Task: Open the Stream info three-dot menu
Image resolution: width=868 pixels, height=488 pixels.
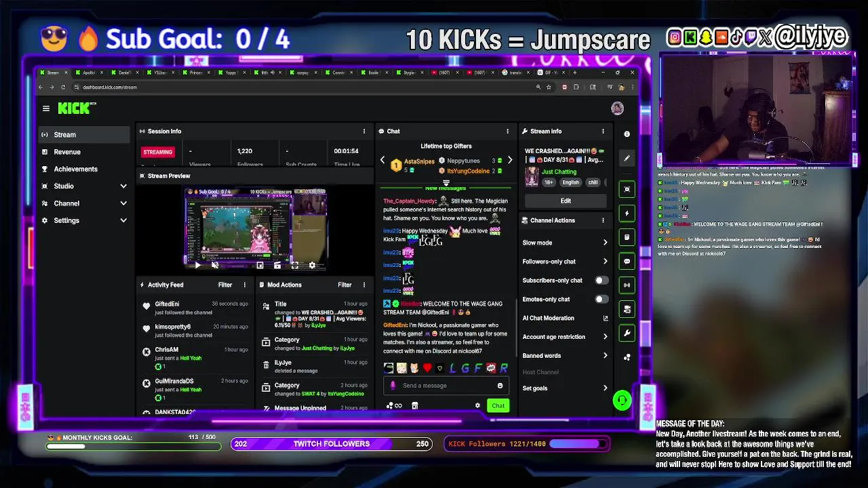Action: coord(603,131)
